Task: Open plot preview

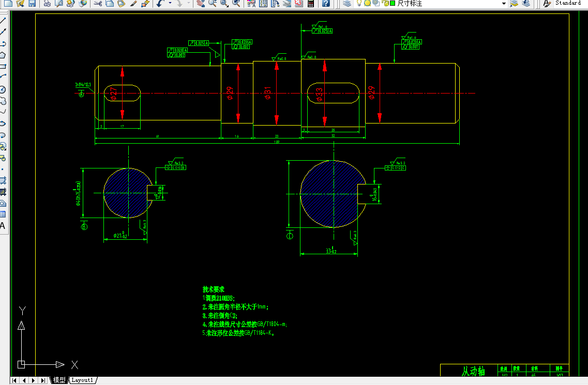Action: click(59, 4)
